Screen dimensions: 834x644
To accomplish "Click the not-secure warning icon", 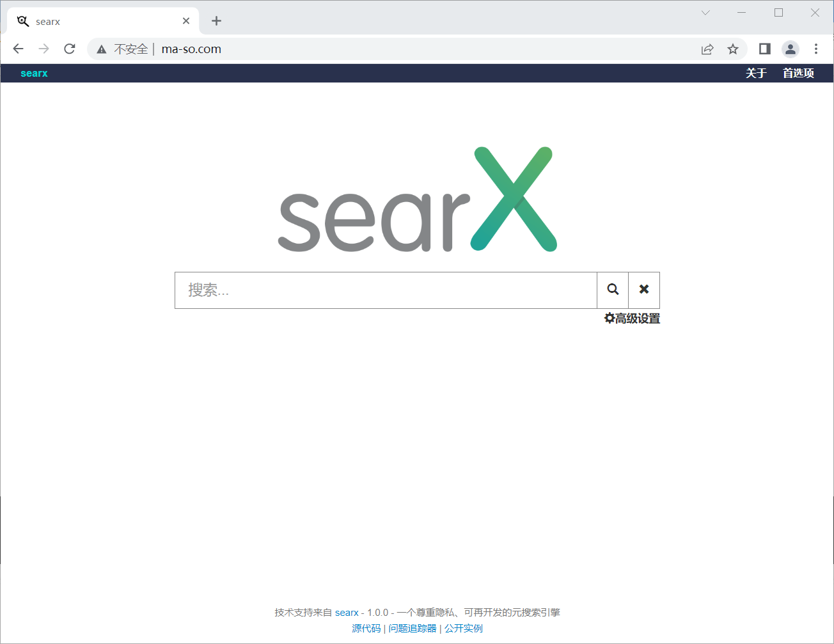I will tap(101, 49).
